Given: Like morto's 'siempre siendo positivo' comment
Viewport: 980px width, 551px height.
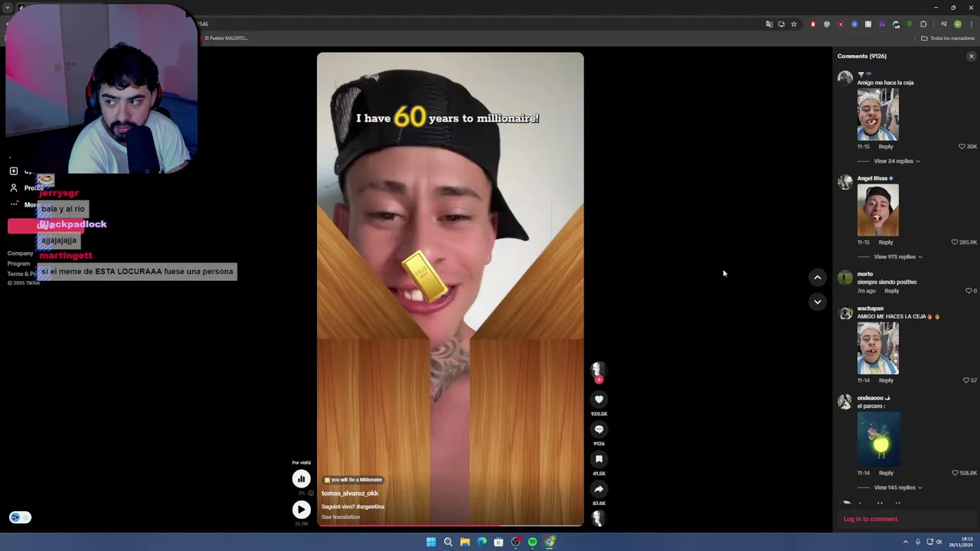Looking at the screenshot, I should 968,291.
